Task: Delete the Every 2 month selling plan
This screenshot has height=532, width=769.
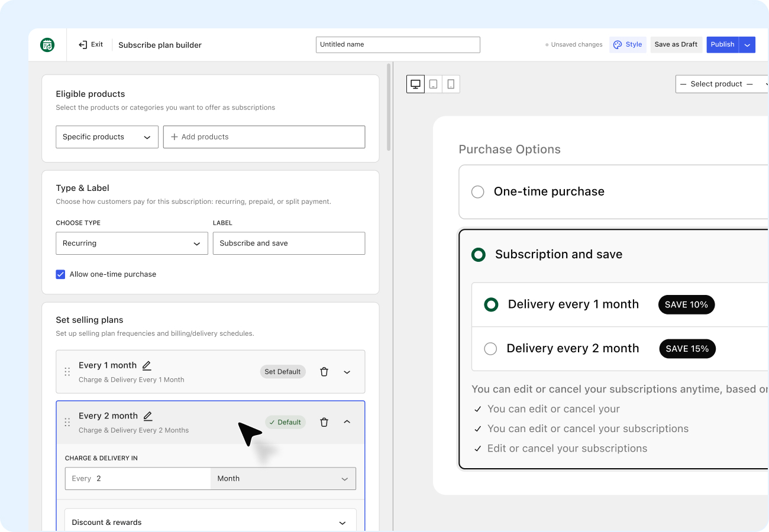Action: coord(324,422)
